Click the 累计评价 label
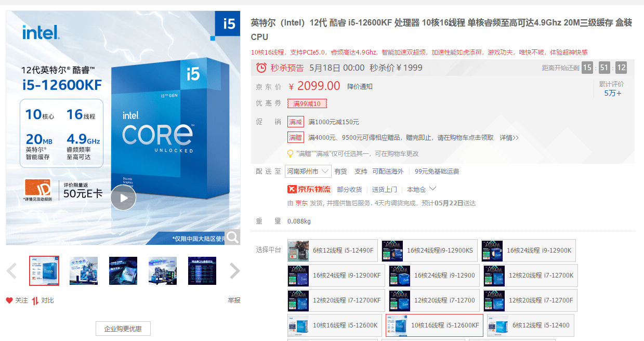This screenshot has height=341, width=644. click(x=611, y=84)
